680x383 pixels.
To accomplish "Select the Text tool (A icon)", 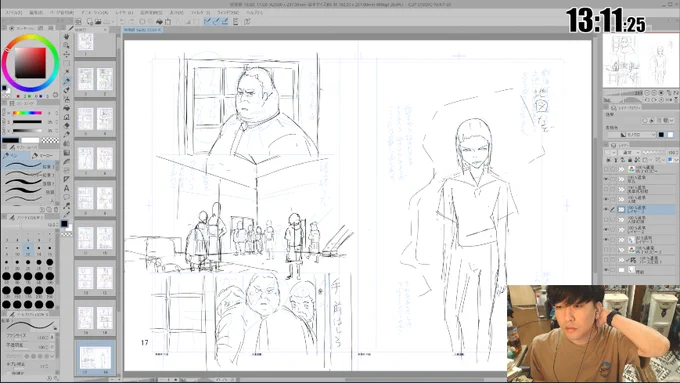I will [66, 188].
